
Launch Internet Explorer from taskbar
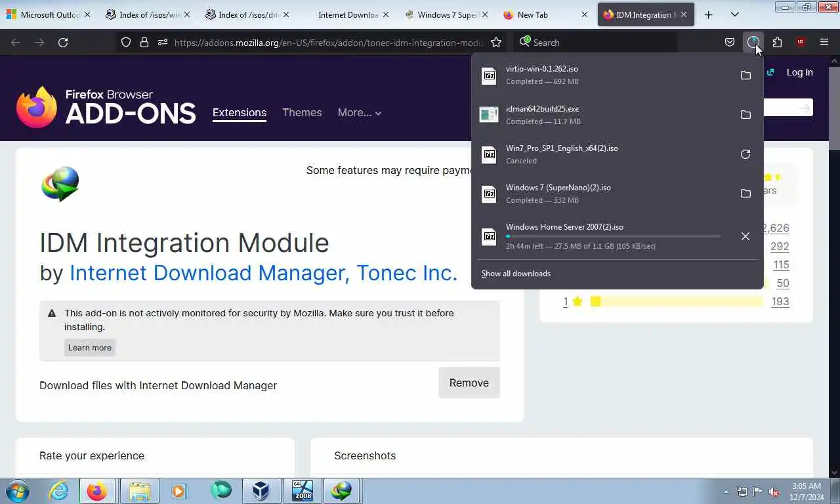coord(58,491)
